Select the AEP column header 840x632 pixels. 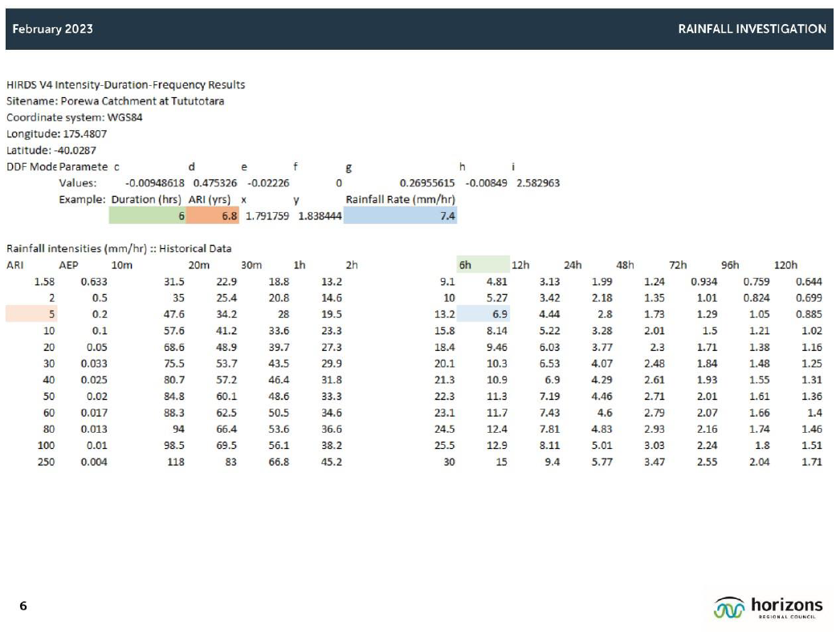pyautogui.click(x=68, y=265)
